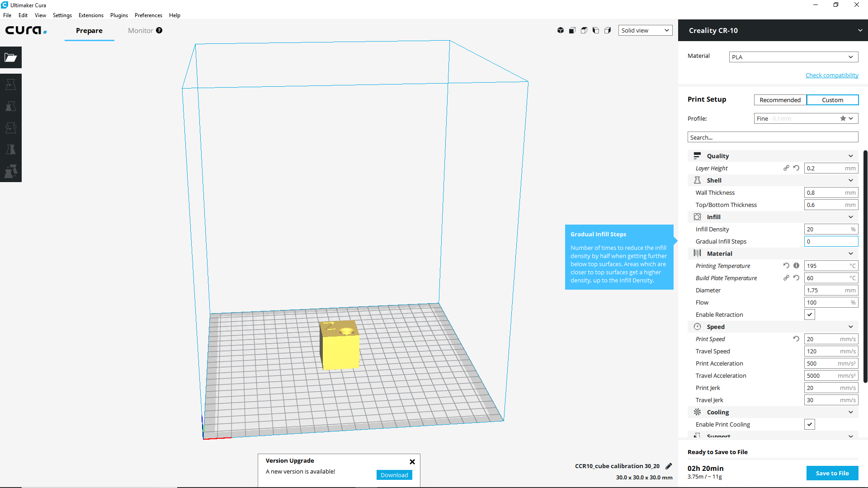The width and height of the screenshot is (868, 488).
Task: Collapse the Speed settings section
Action: click(773, 327)
